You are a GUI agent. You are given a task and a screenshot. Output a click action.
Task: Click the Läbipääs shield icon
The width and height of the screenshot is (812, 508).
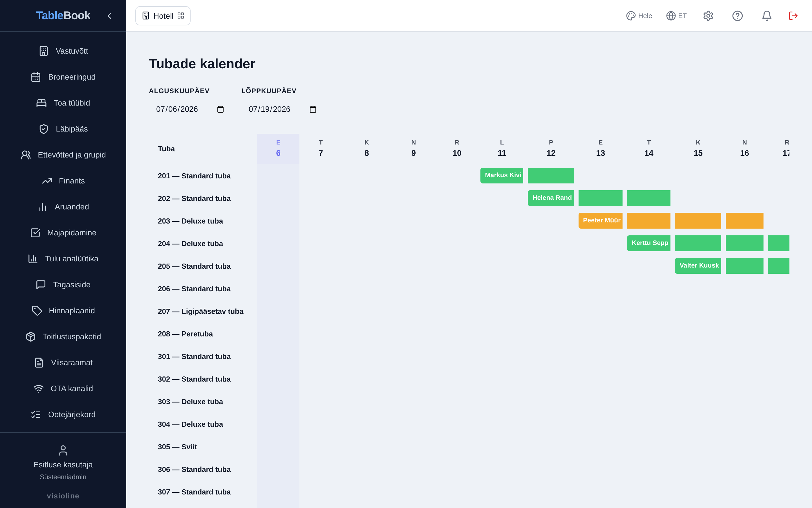(x=44, y=129)
